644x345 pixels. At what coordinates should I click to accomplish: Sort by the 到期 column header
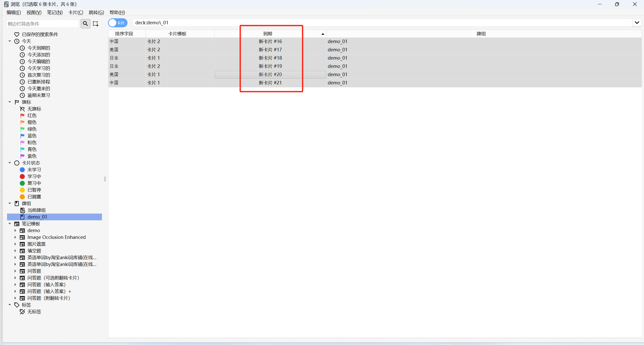click(x=268, y=34)
